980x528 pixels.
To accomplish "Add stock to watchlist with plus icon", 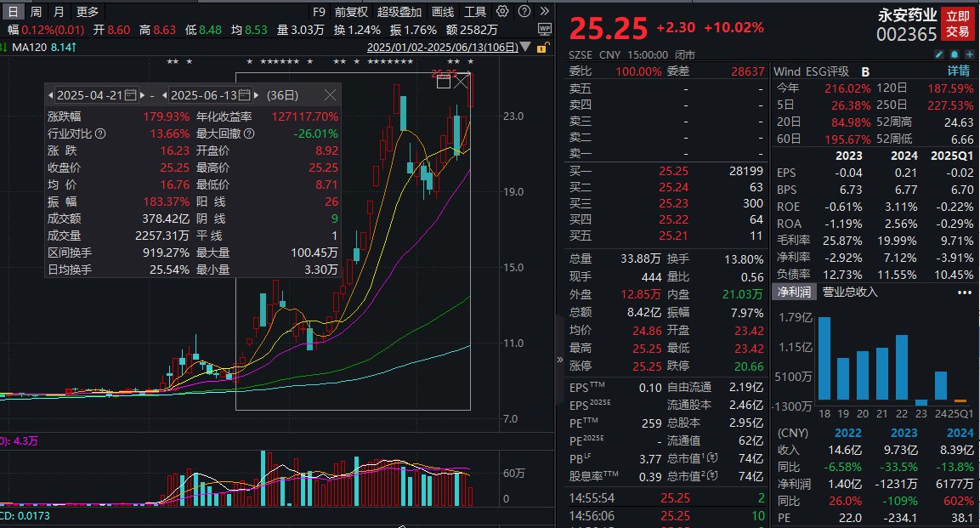I will pyautogui.click(x=970, y=53).
